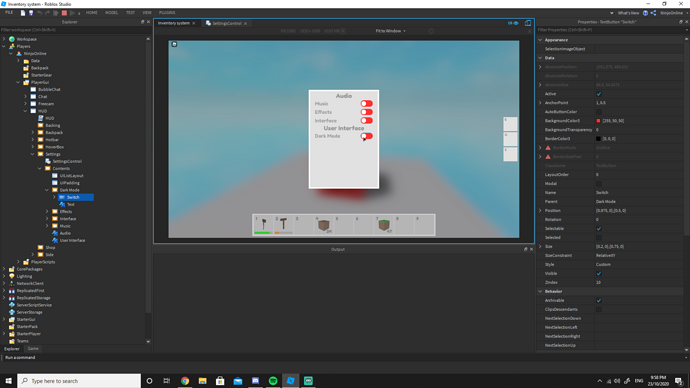Expand the Workspace node in Explorer
The height and width of the screenshot is (388, 690).
coord(4,39)
